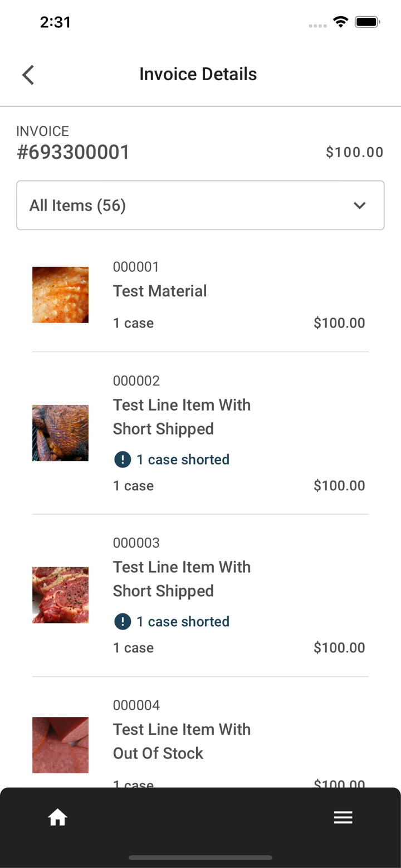Open the hamburger menu icon
Screen dimensions: 401x868
(x=343, y=817)
